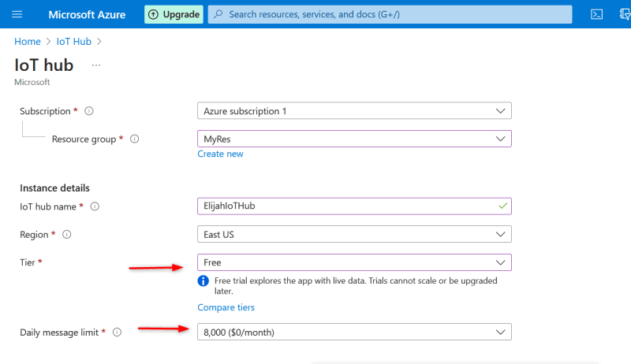Screen dimensions: 631x364
Task: Open the Tier dropdown showing Free
Action: click(354, 262)
